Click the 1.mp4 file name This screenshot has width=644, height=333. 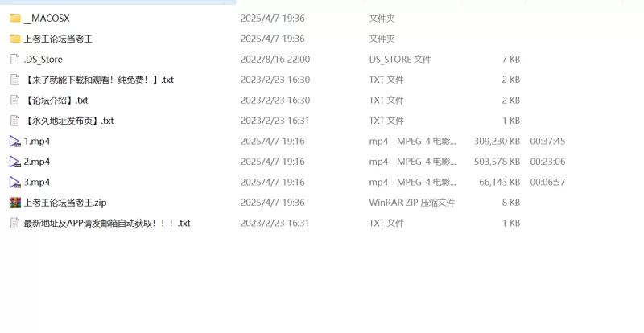point(37,142)
